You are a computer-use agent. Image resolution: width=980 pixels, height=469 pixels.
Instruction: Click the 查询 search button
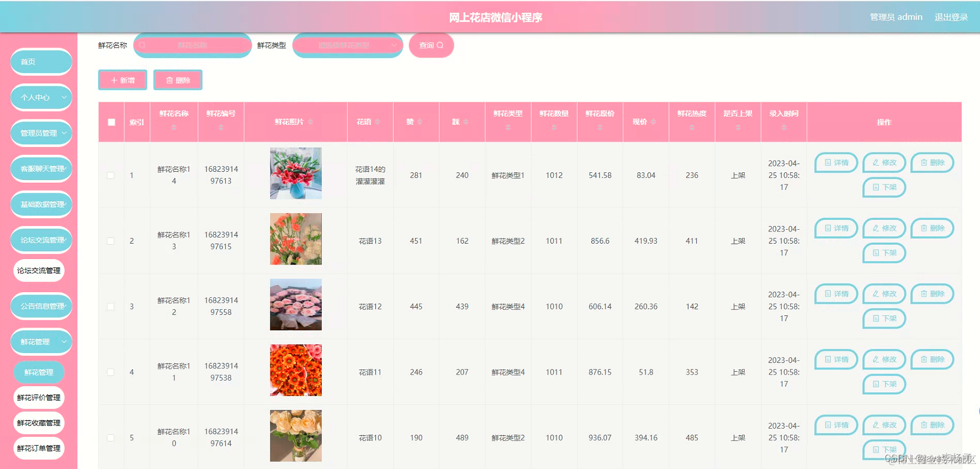click(x=431, y=45)
